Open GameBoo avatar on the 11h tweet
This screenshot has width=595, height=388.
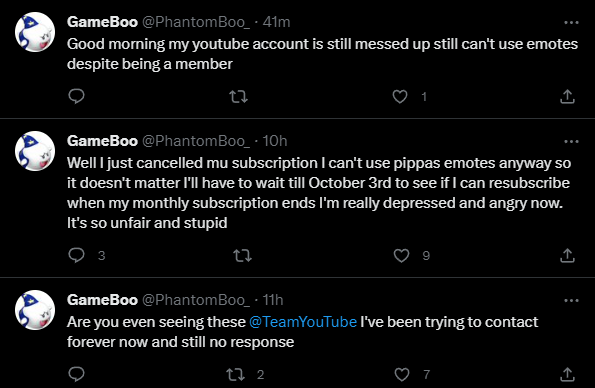[35, 310]
